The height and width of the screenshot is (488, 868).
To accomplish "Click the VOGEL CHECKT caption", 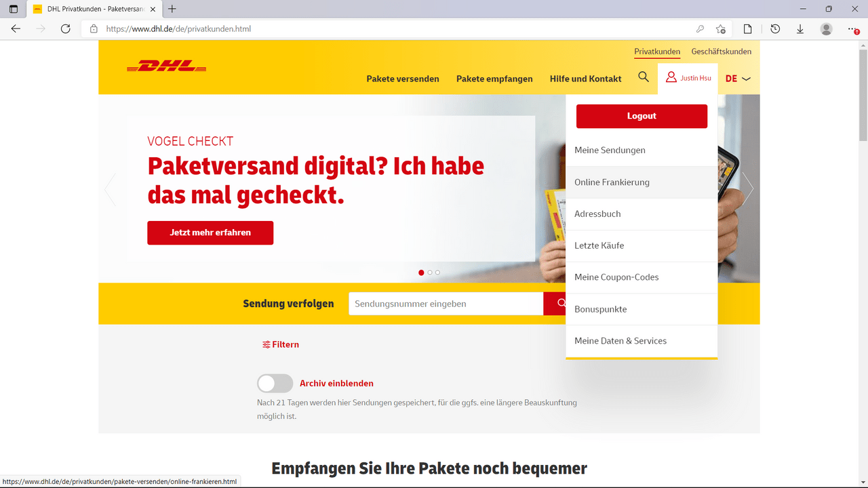I will tap(191, 141).
